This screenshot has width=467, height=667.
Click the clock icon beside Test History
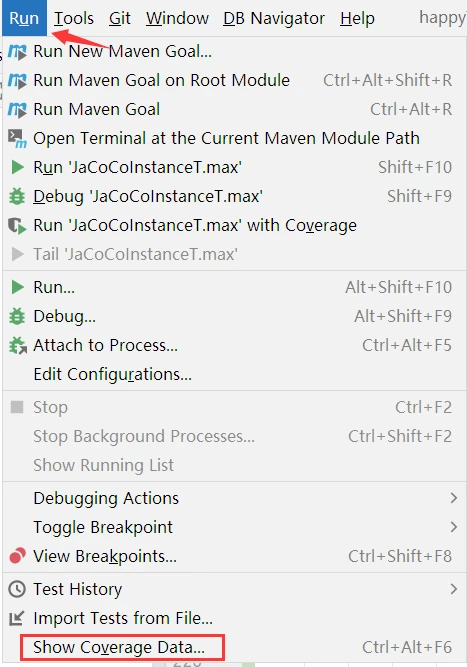[17, 589]
